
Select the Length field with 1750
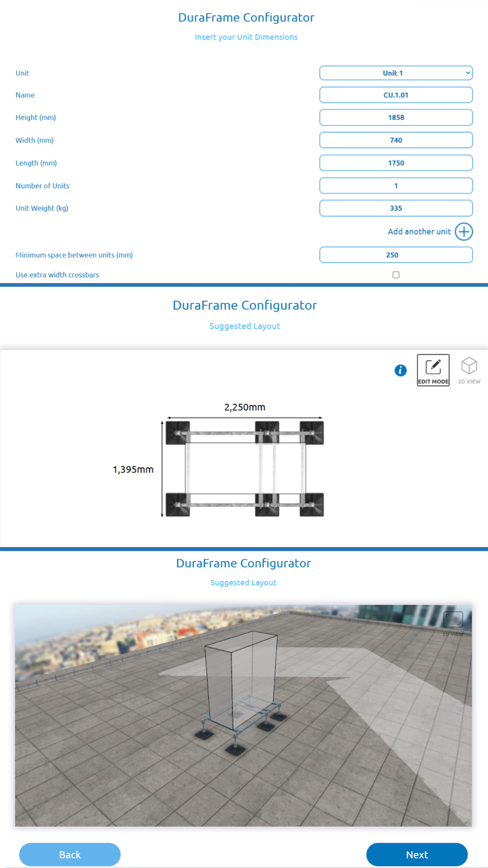pyautogui.click(x=396, y=163)
